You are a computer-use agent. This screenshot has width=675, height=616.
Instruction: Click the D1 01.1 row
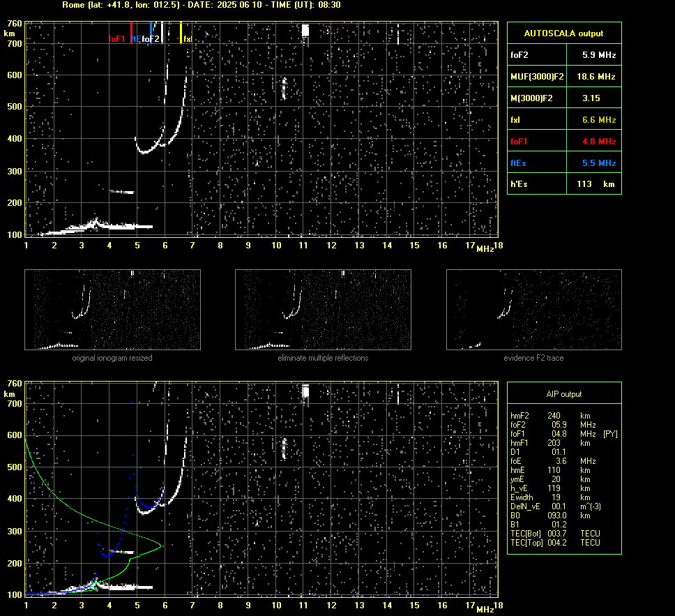pos(538,452)
